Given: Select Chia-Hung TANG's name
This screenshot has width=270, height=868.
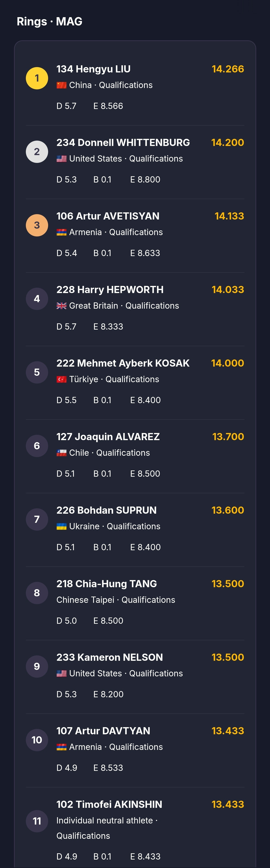Looking at the screenshot, I should tap(106, 584).
